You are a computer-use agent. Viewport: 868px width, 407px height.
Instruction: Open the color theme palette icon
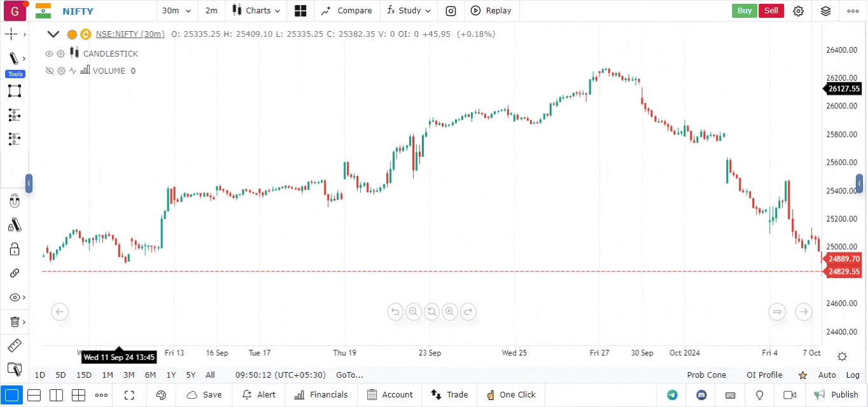[161, 395]
